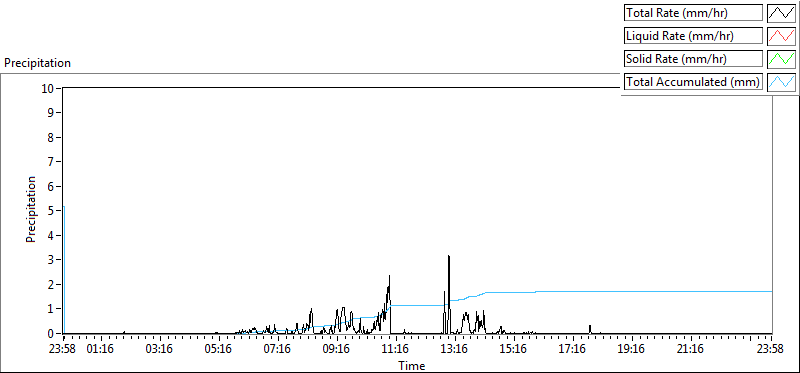
Task: Click the Total Accumulated blue line sample icon
Action: pyautogui.click(x=781, y=81)
